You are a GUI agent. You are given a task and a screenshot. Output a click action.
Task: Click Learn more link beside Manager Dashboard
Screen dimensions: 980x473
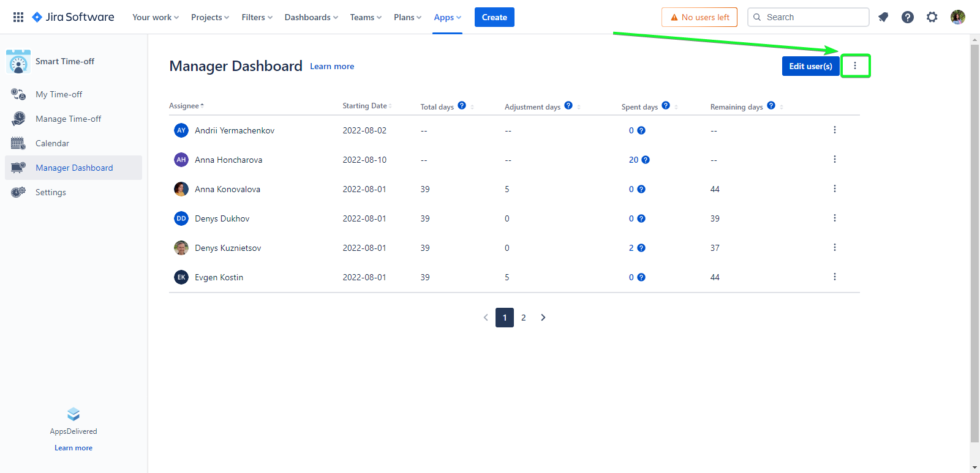point(332,66)
